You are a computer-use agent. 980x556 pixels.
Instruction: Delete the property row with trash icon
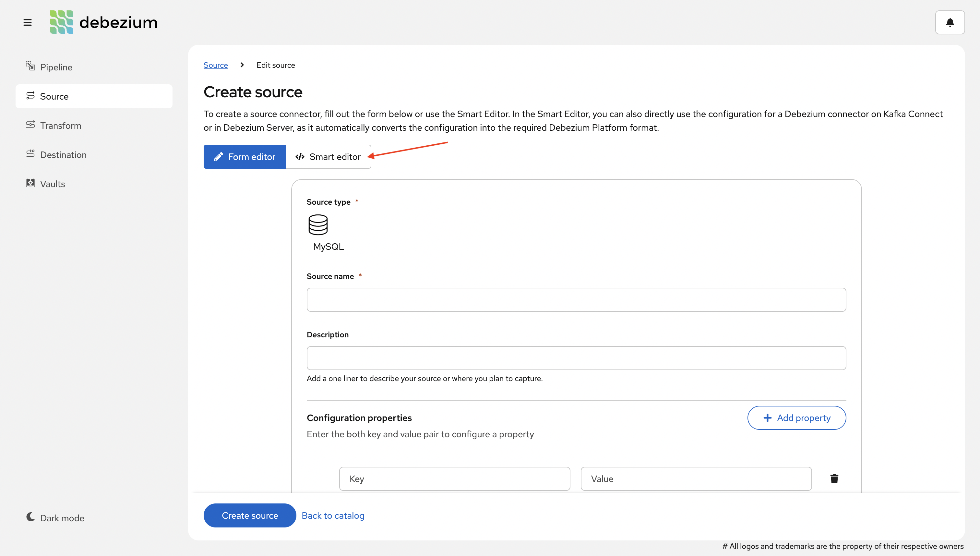pyautogui.click(x=834, y=479)
